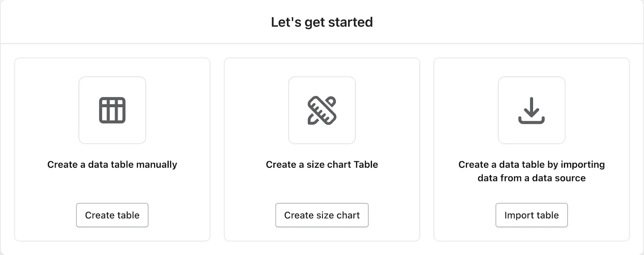This screenshot has height=255, width=644.
Task: Click the word 'importing' in the third card
Action: pyautogui.click(x=583, y=165)
